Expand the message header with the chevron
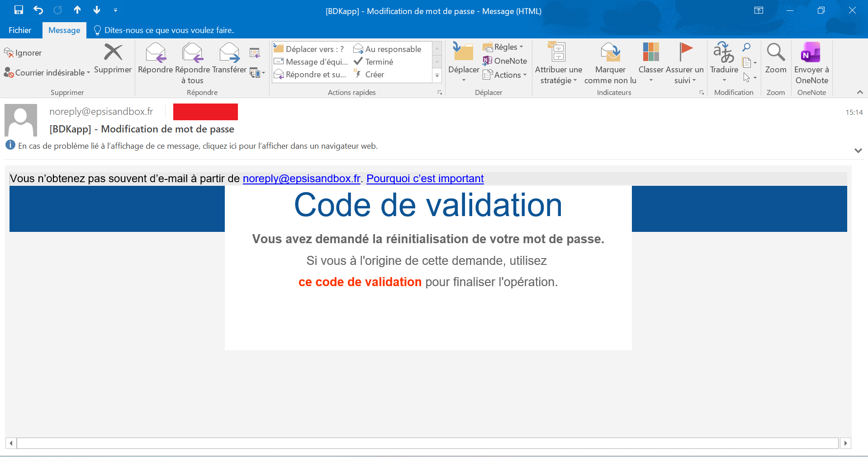 [858, 151]
